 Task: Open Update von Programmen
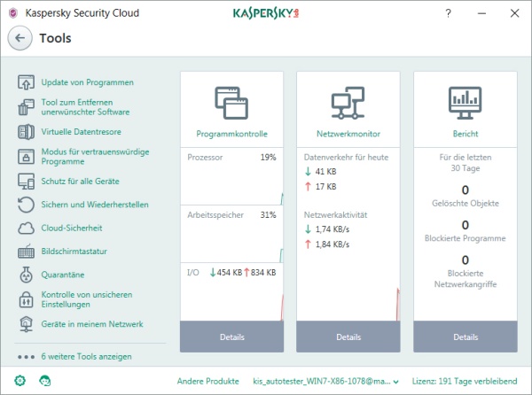coord(88,82)
